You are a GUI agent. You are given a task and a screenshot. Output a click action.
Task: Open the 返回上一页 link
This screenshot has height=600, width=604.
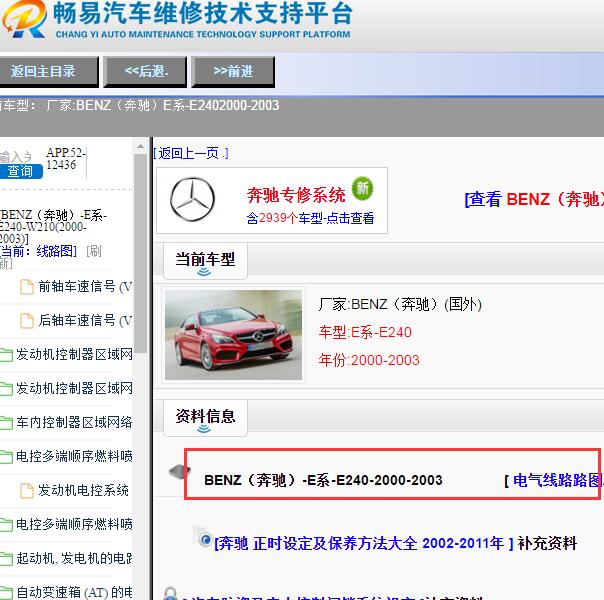pos(191,153)
